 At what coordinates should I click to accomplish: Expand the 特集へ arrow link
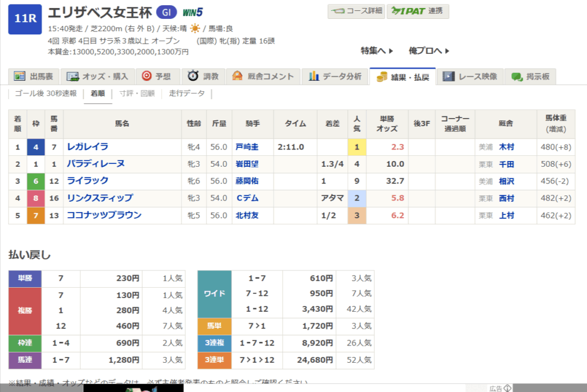377,51
